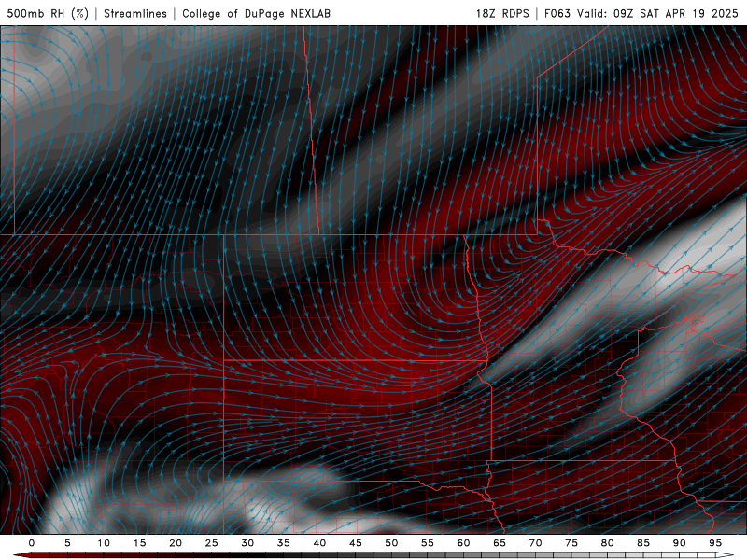Click the 55 value on the color scale
This screenshot has height=560, width=747.
[x=428, y=543]
